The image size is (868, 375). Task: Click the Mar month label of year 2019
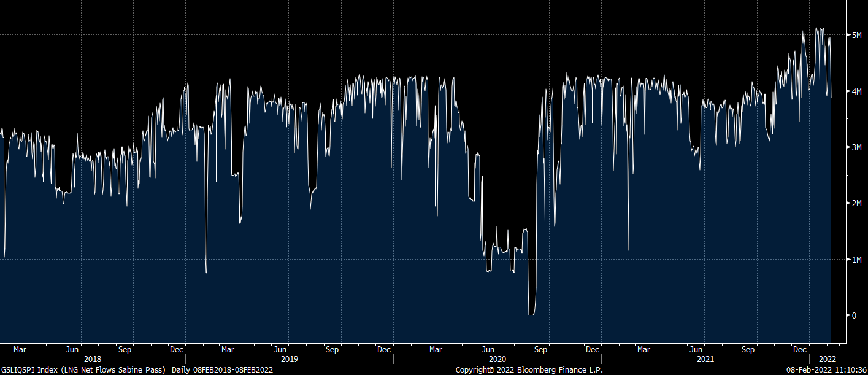228,349
